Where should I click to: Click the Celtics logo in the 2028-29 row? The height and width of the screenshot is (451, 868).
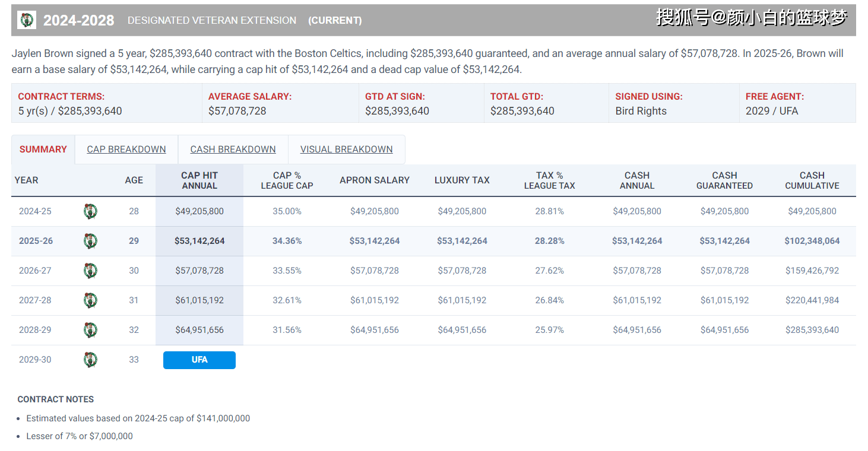coord(90,330)
